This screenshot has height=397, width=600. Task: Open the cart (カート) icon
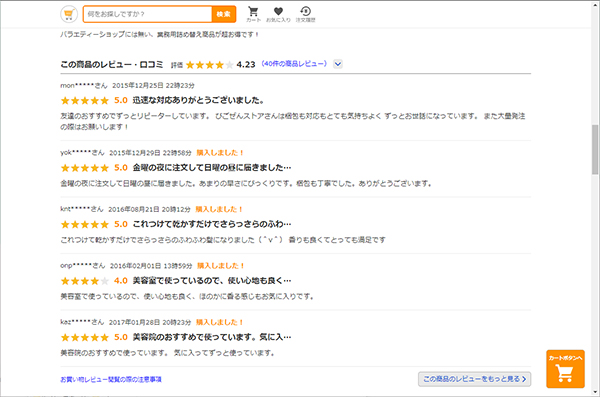click(x=253, y=15)
